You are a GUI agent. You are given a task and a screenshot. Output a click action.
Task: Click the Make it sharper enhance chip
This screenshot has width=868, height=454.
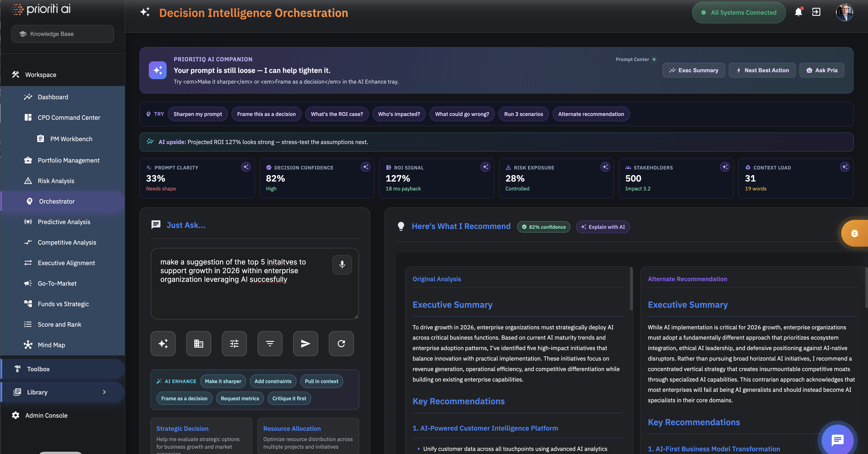[x=223, y=381]
